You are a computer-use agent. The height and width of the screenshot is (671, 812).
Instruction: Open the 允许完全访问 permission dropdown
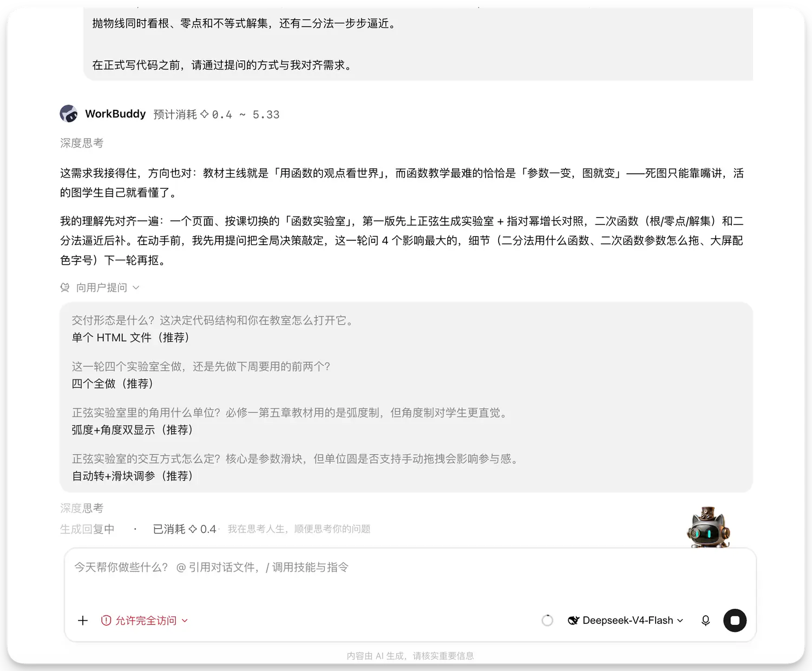click(145, 621)
